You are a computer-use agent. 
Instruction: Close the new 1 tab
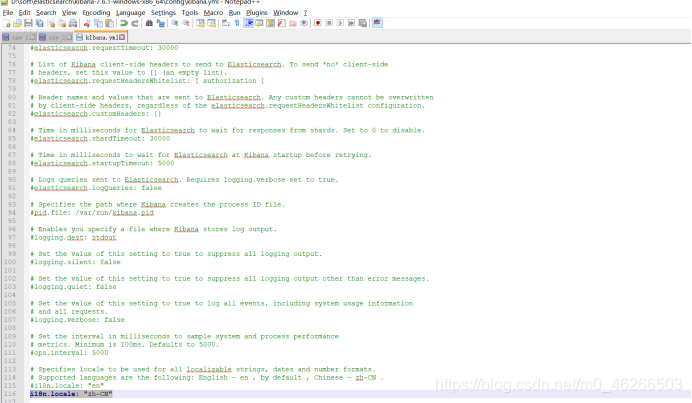tap(33, 38)
